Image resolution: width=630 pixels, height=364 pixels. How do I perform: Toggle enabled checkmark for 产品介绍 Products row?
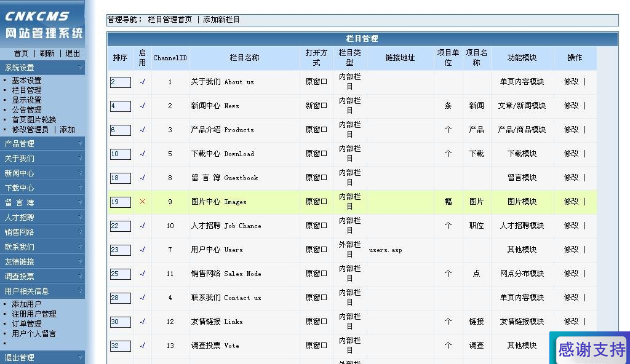click(x=142, y=130)
